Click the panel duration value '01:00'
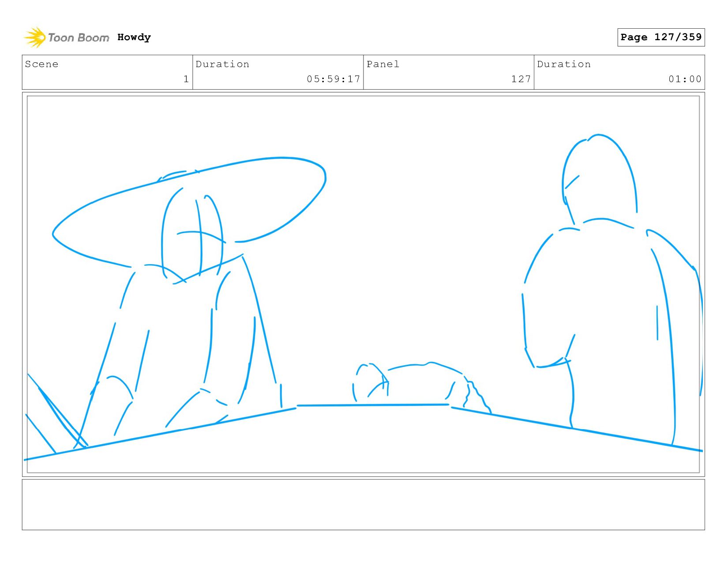Image resolution: width=728 pixels, height=563 pixels. (685, 79)
